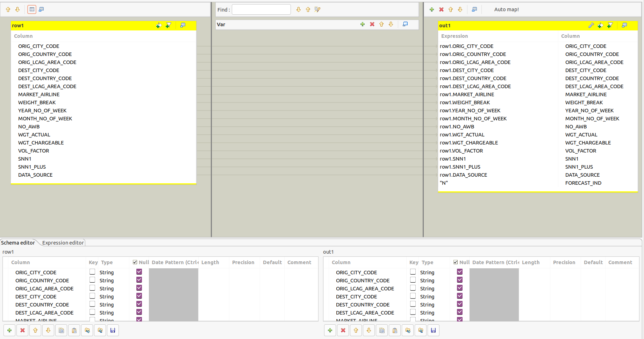The height and width of the screenshot is (339, 644).
Task: Toggle the Null header checkbox in row1 schema
Action: [x=135, y=262]
